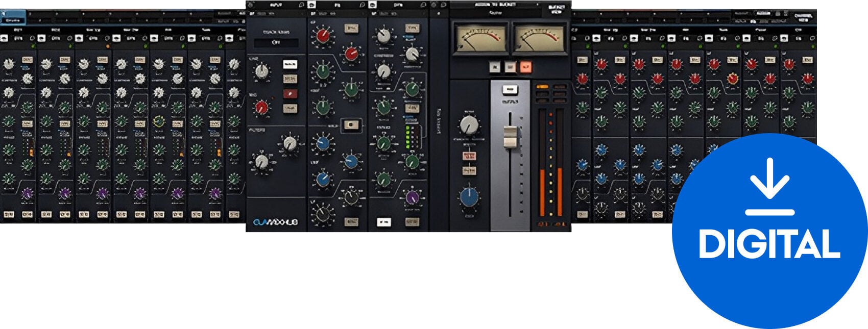
Task: Click the MixHub logo at the bottom of input section
Action: tap(276, 222)
